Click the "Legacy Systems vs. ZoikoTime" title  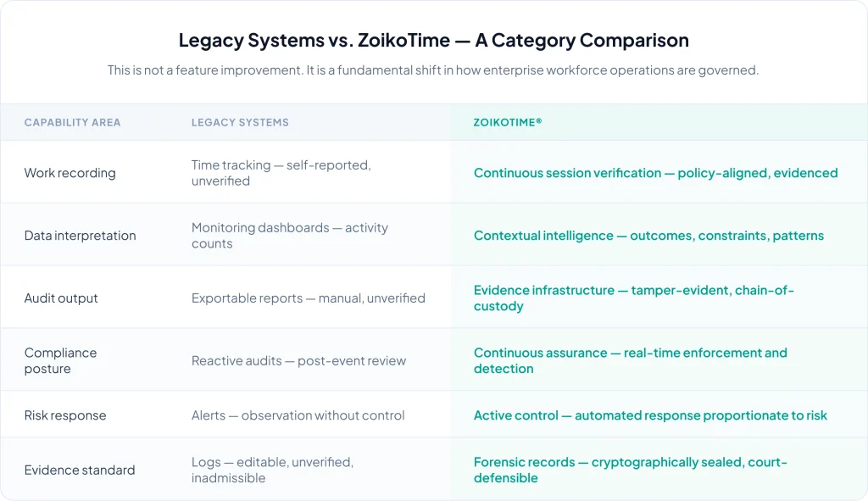coord(433,41)
